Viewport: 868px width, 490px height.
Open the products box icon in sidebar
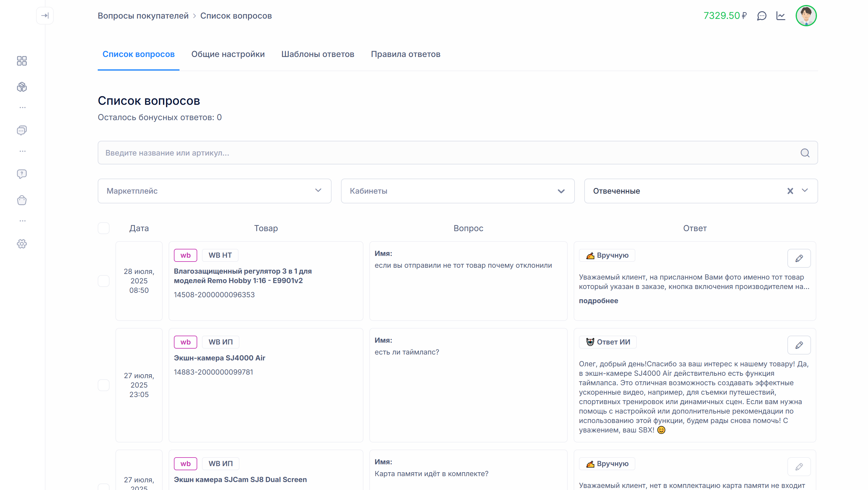pyautogui.click(x=22, y=87)
